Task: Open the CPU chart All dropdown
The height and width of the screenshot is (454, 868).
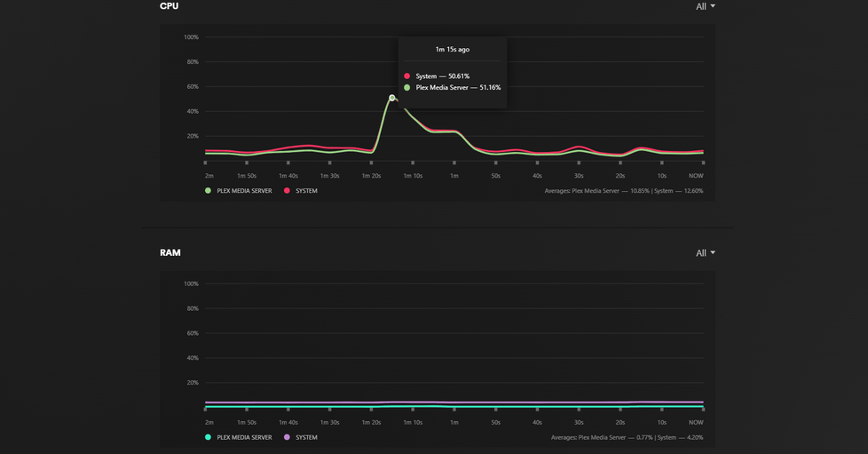Action: tap(706, 6)
